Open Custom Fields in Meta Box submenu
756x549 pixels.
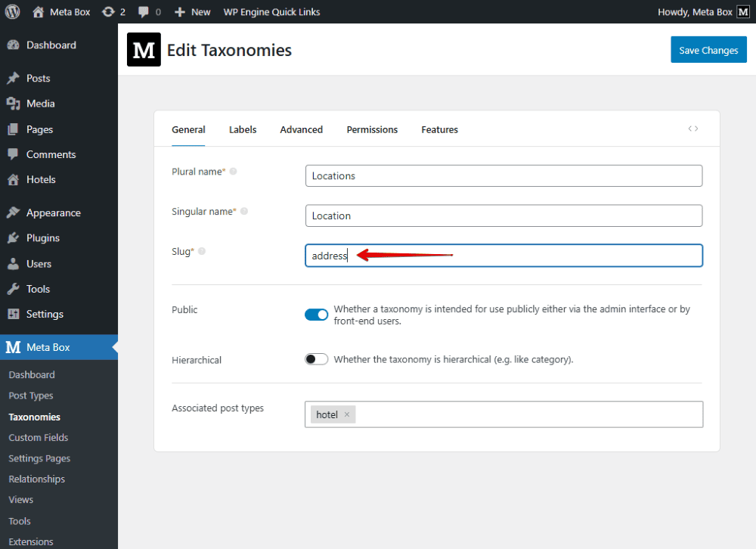point(39,437)
